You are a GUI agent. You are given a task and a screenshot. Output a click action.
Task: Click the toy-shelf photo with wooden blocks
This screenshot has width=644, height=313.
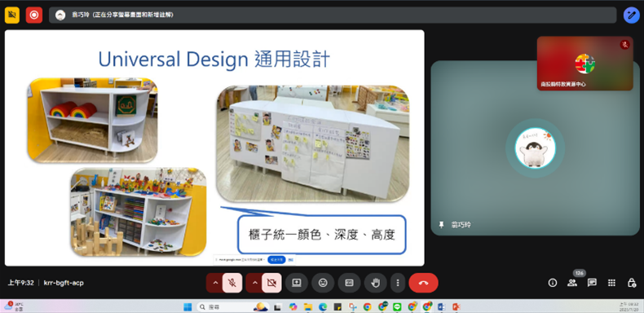pos(139,212)
